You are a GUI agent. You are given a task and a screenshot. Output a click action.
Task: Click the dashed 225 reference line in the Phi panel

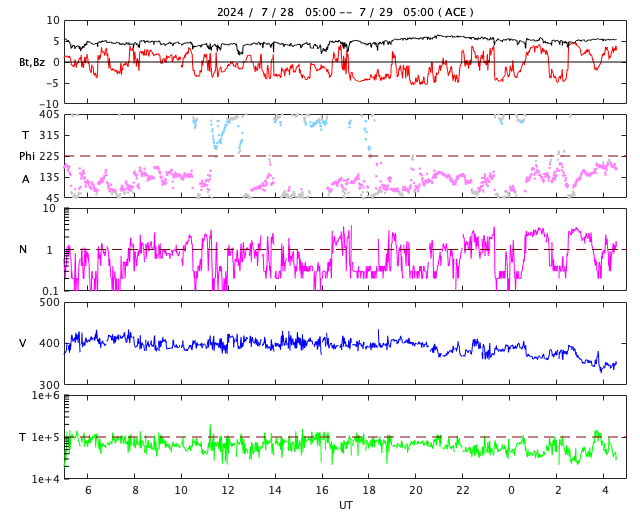pyautogui.click(x=345, y=156)
